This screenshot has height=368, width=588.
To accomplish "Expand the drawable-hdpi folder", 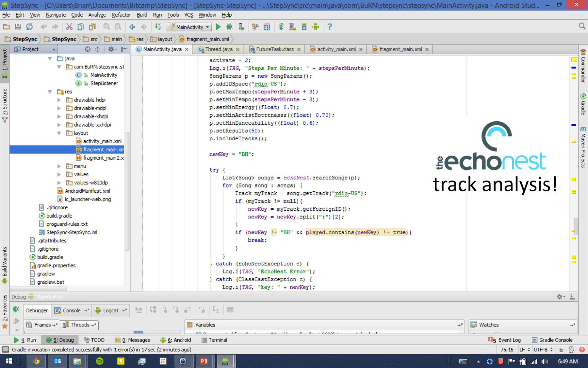I will coord(59,100).
